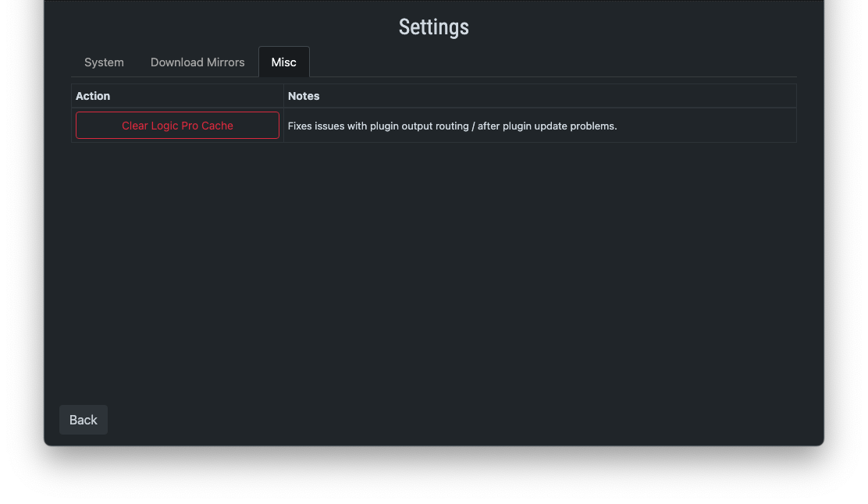This screenshot has height=504, width=868.
Task: Open the Download Mirrors tab
Action: [x=197, y=62]
